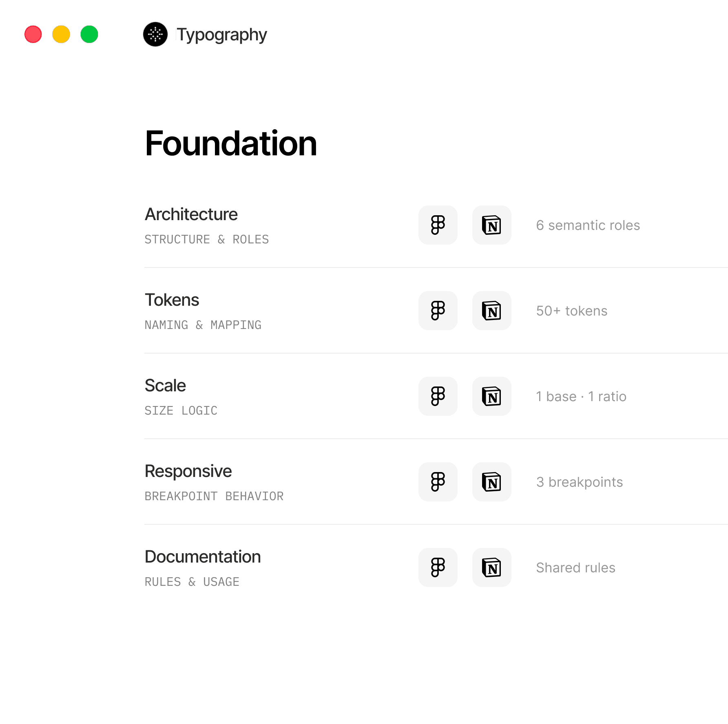Open Figma file for Documentation
This screenshot has width=728, height=724.
[x=438, y=567]
